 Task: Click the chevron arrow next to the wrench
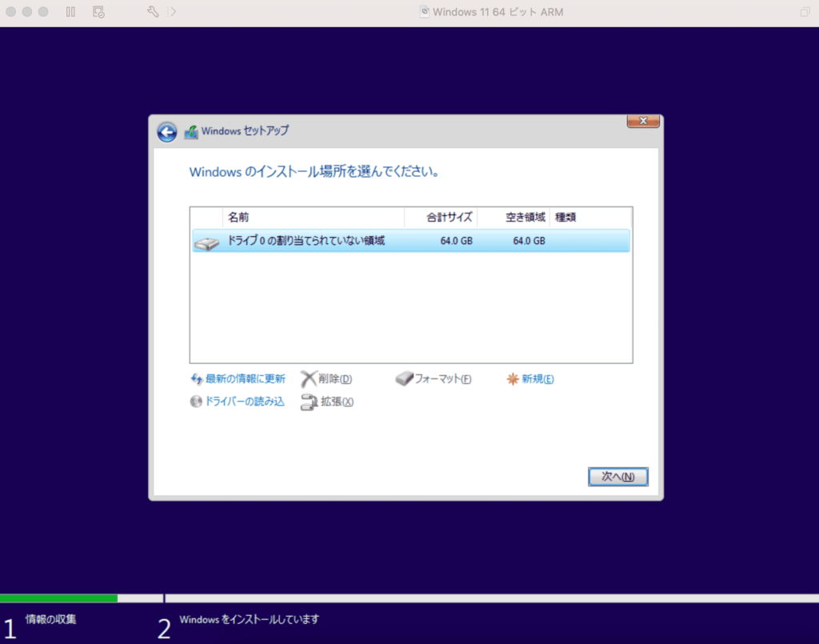[x=173, y=11]
